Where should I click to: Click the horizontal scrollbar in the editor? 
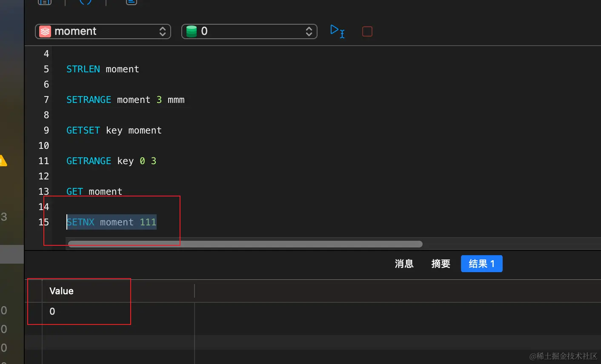(x=245, y=244)
